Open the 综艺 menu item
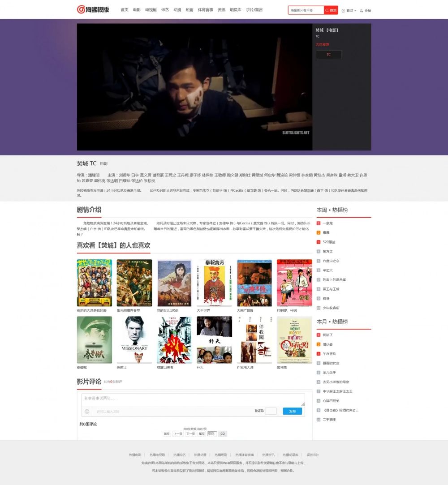Screen dimensions: 448x485 (165, 10)
